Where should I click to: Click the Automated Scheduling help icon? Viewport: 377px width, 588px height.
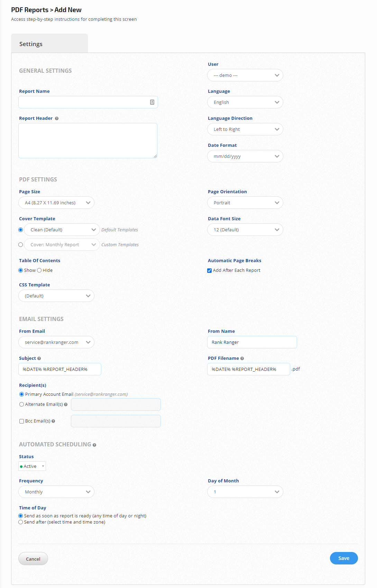94,445
